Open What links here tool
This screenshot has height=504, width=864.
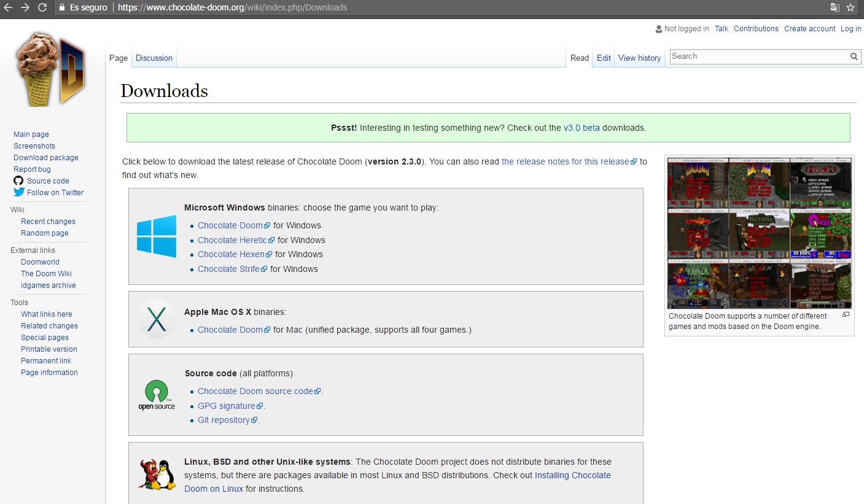tap(47, 314)
